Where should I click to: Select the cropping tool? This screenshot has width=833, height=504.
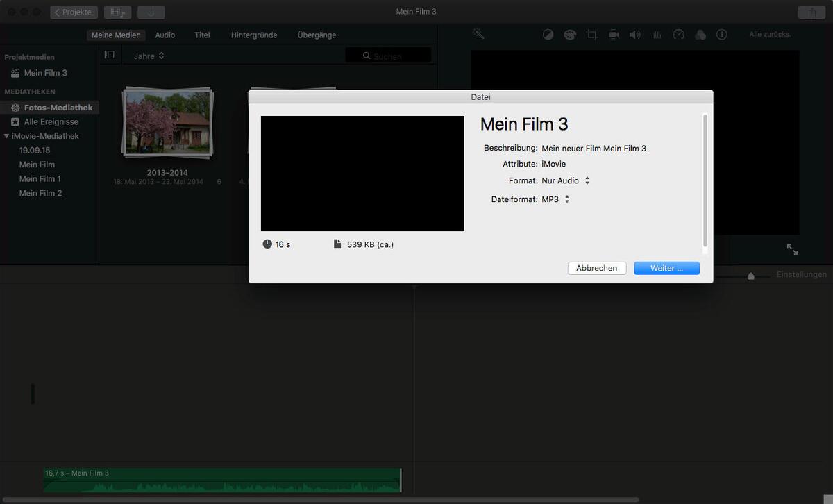pos(591,35)
